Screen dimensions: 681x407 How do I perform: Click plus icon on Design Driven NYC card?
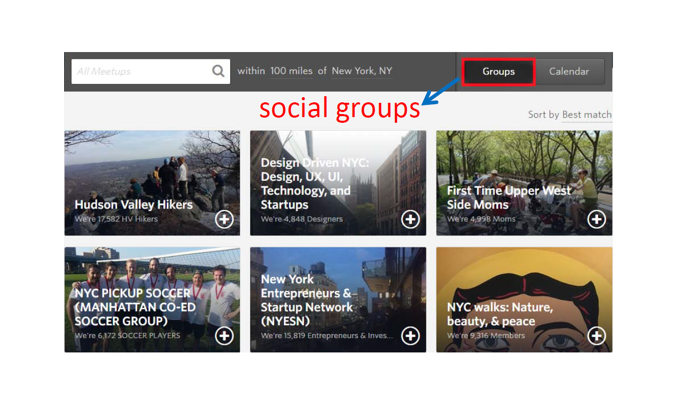pos(410,219)
